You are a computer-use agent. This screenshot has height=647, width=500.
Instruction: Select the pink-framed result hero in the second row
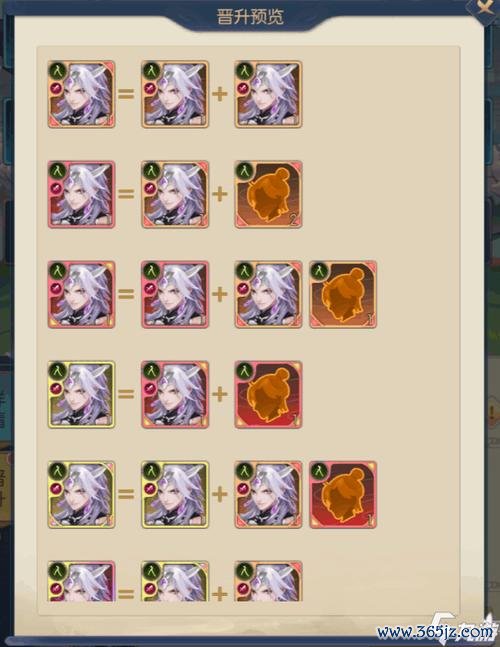tap(81, 194)
